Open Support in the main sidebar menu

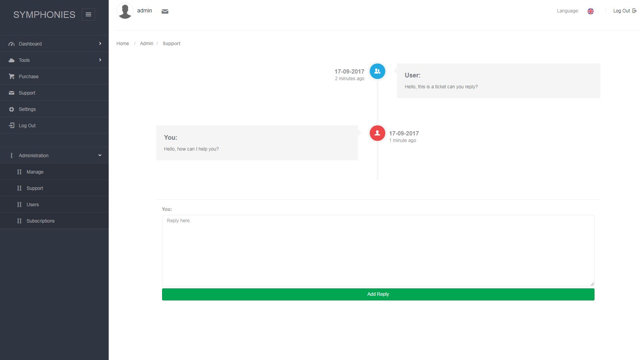[54, 93]
